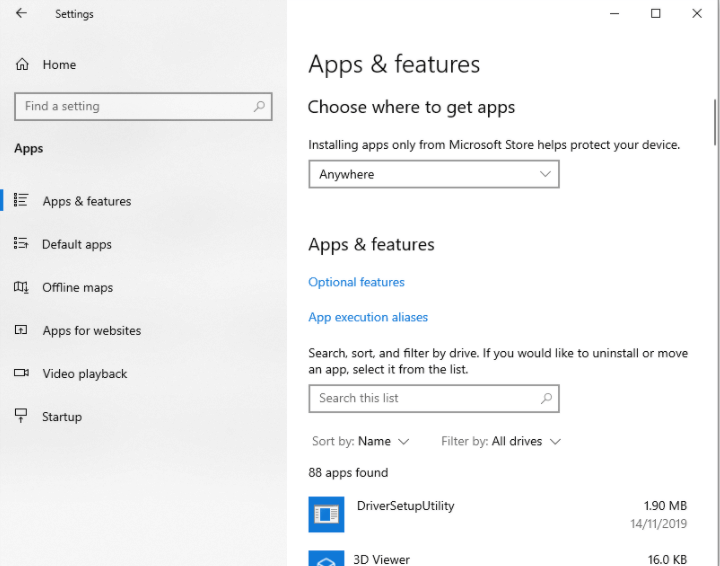This screenshot has width=720, height=566.
Task: Click the back arrow in Settings header
Action: (x=21, y=13)
